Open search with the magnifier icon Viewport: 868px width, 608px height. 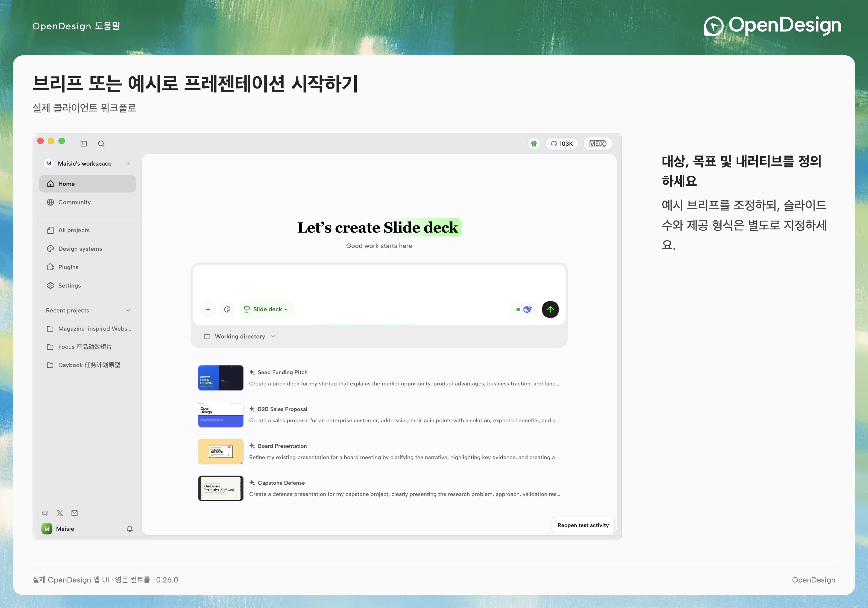101,144
